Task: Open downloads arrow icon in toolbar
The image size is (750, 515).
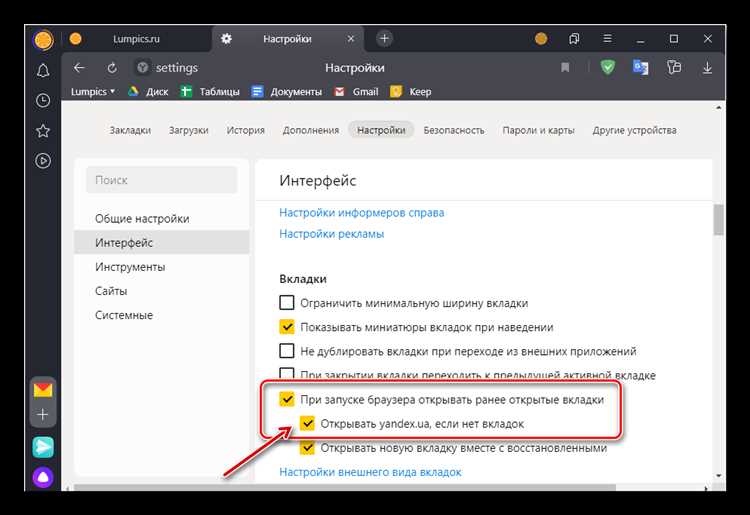Action: [x=708, y=68]
